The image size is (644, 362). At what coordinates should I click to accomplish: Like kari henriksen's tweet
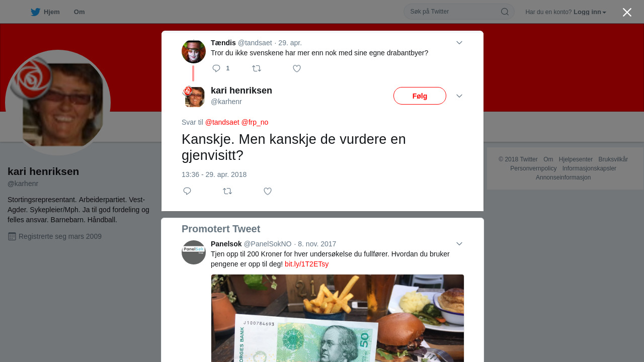click(x=268, y=191)
